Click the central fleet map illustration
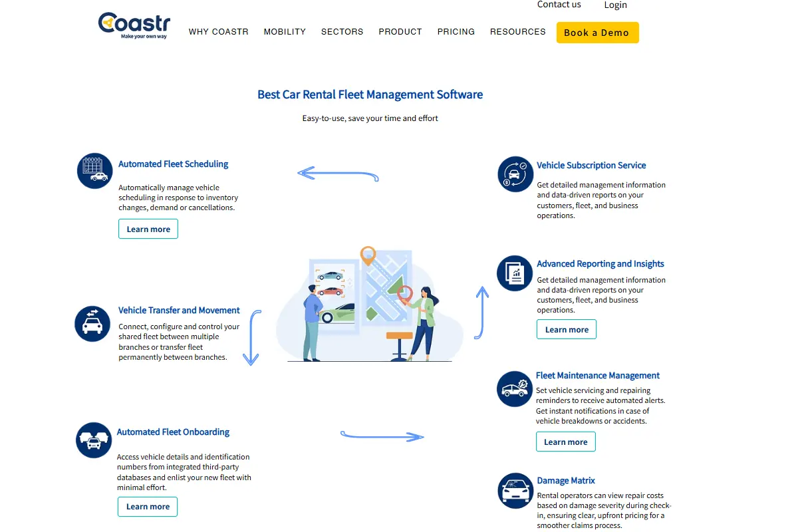798x532 pixels. coord(370,304)
